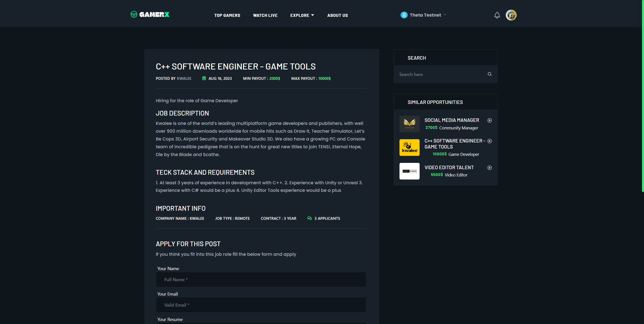Open the WATCH LIVE page
Viewport: 644px width, 324px height.
coord(265,15)
